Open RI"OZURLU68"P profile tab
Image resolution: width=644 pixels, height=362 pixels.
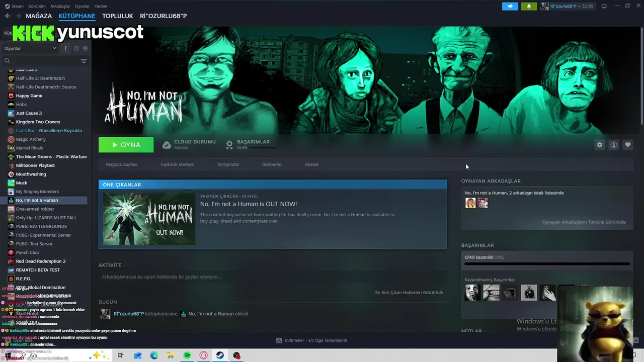tap(164, 16)
